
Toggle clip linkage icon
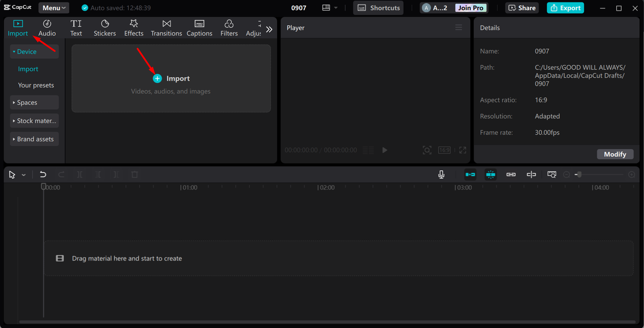[x=511, y=175]
